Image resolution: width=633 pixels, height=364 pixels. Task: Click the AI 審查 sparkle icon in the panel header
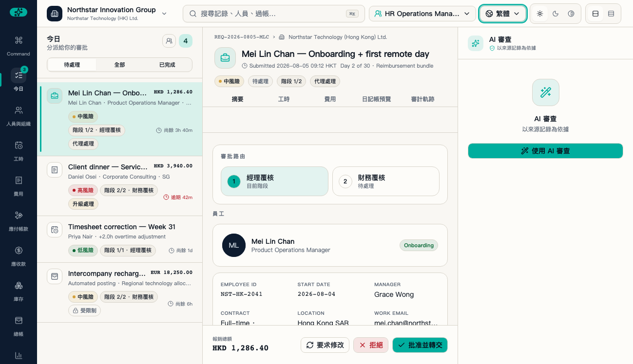(x=476, y=43)
